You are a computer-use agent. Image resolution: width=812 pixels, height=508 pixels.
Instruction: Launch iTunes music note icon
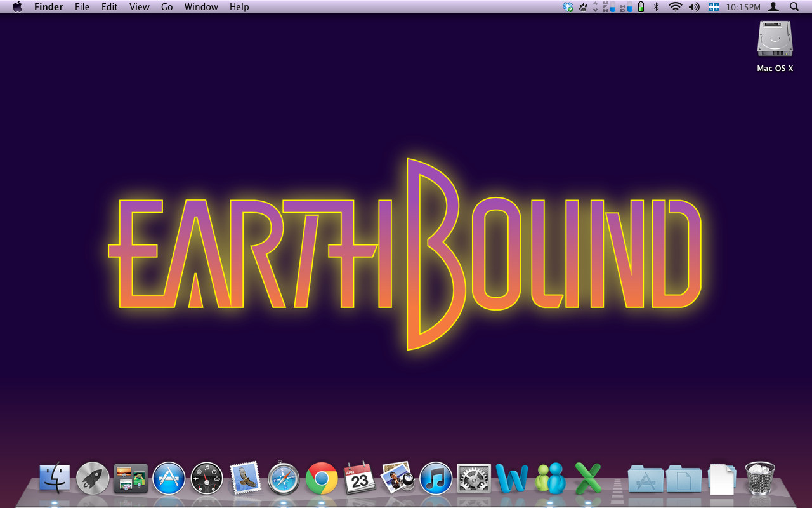pyautogui.click(x=436, y=478)
